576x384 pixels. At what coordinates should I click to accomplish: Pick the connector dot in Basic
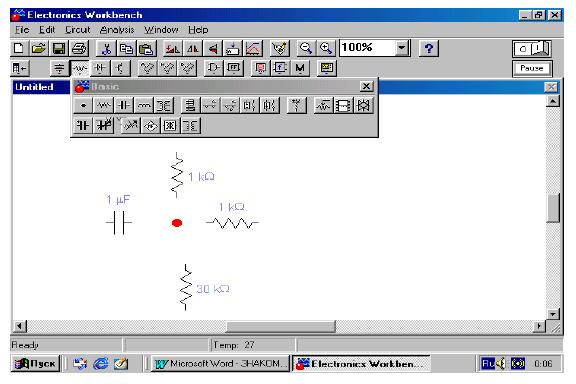[x=83, y=106]
